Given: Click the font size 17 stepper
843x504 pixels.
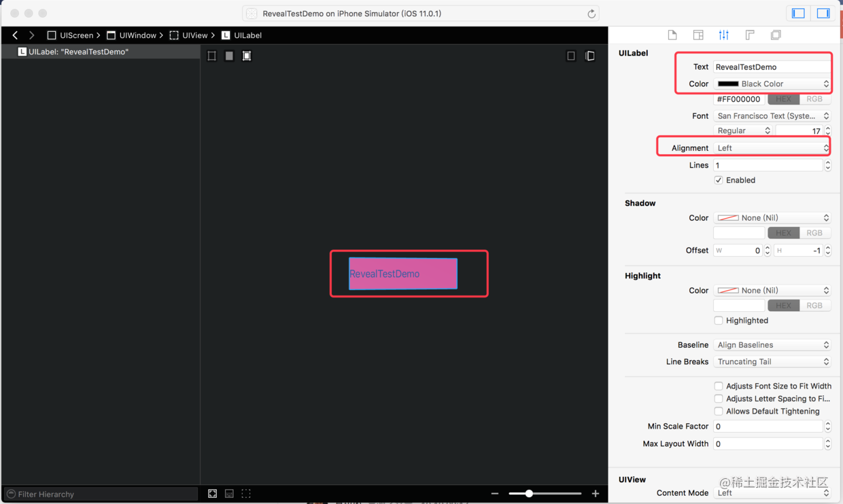Looking at the screenshot, I should coord(827,130).
